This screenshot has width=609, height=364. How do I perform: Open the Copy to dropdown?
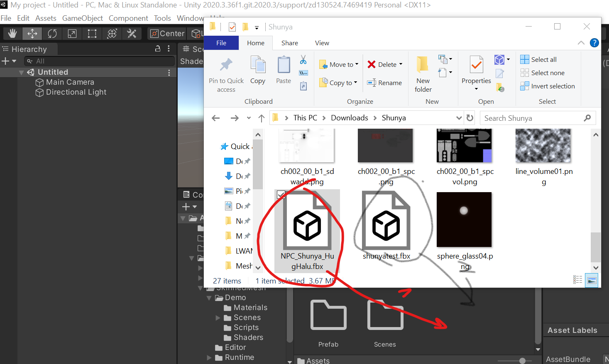338,83
